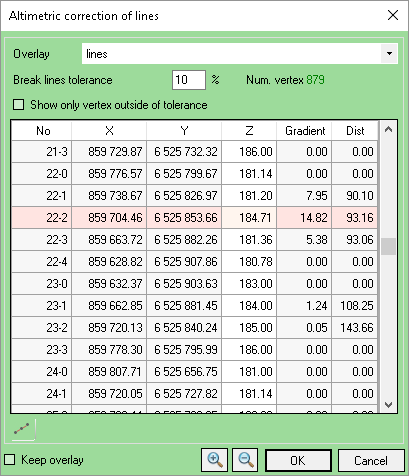
Task: Select highlighted row 22-2
Action: [x=195, y=218]
